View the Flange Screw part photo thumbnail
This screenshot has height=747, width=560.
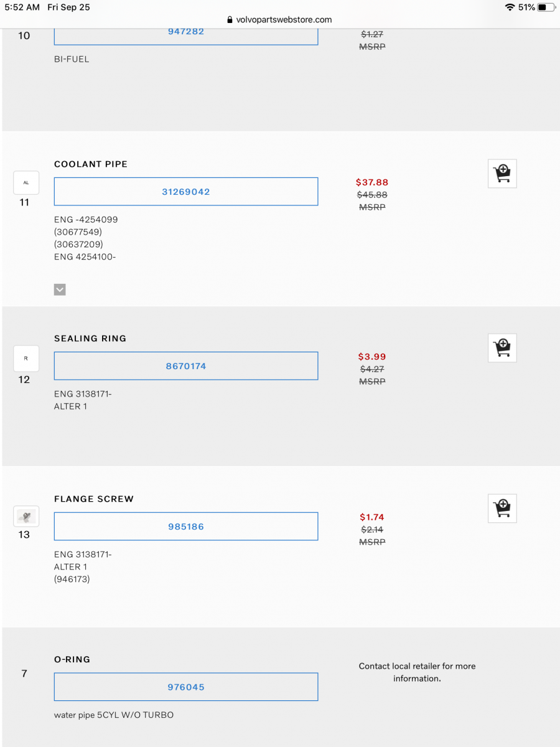click(x=26, y=516)
